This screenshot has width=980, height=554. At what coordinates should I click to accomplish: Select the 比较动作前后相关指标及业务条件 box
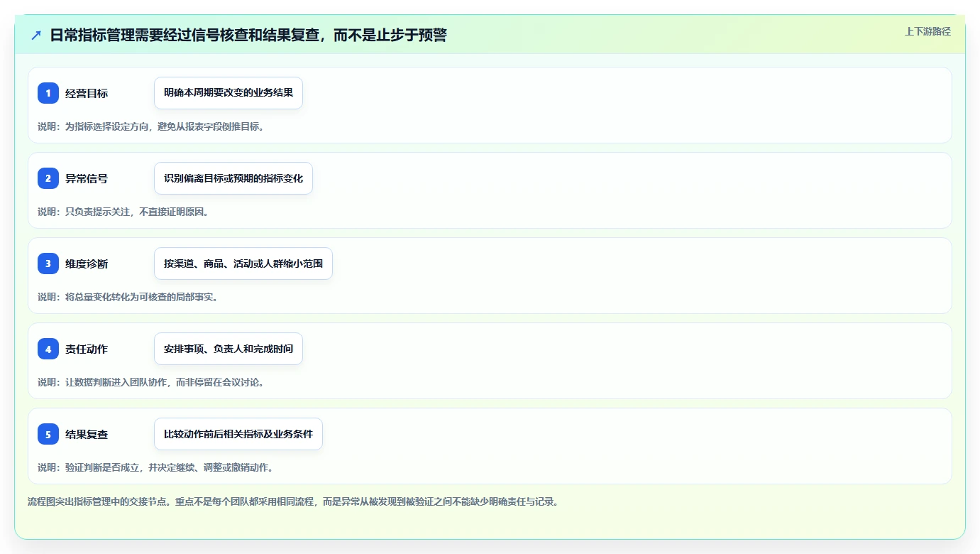[x=238, y=434]
